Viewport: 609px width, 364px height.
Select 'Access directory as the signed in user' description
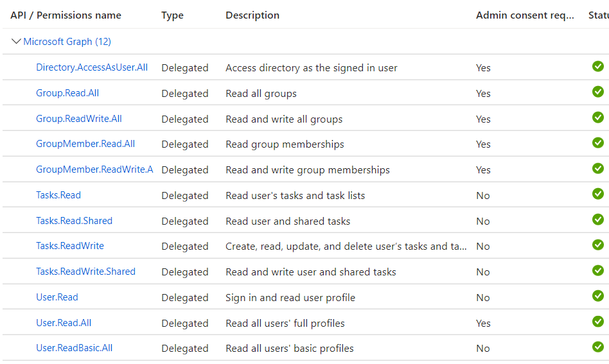[312, 68]
